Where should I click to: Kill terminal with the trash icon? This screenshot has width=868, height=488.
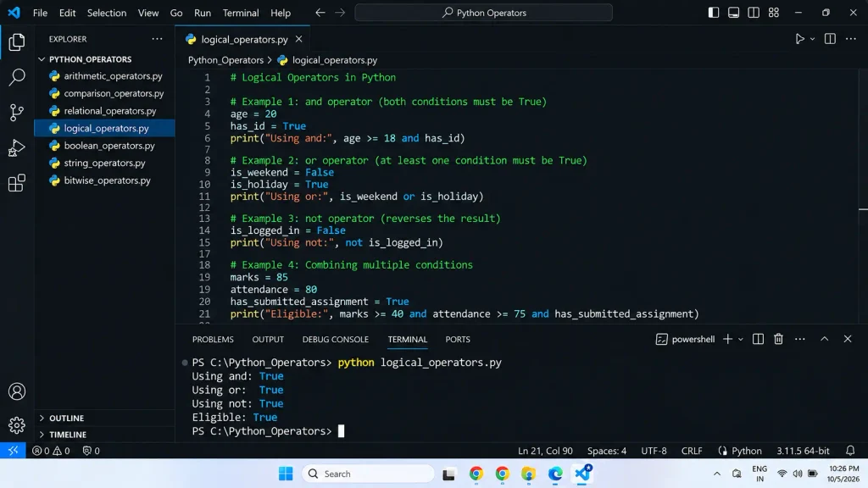click(x=778, y=339)
